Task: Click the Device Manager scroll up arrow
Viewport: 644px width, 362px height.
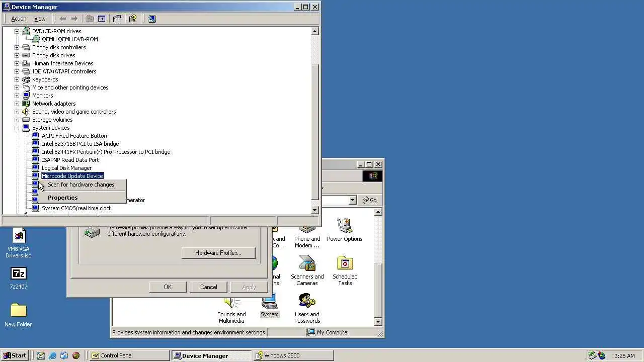Action: pos(315,31)
